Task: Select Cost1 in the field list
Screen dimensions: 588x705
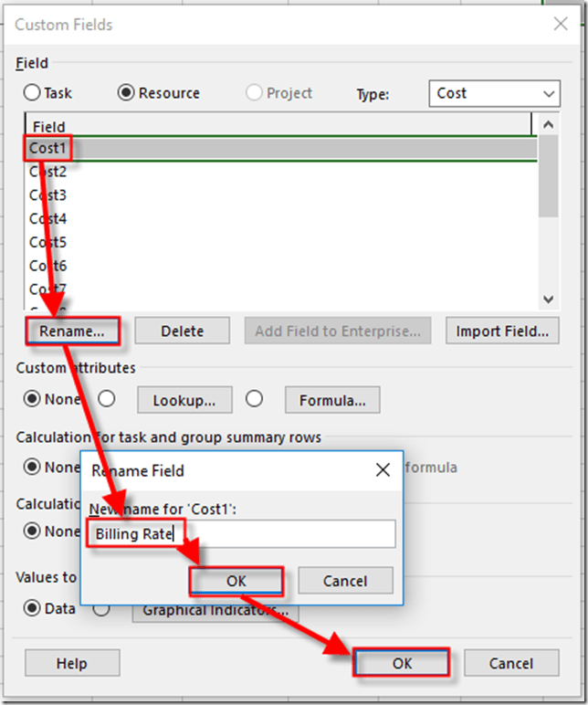Action: click(47, 148)
